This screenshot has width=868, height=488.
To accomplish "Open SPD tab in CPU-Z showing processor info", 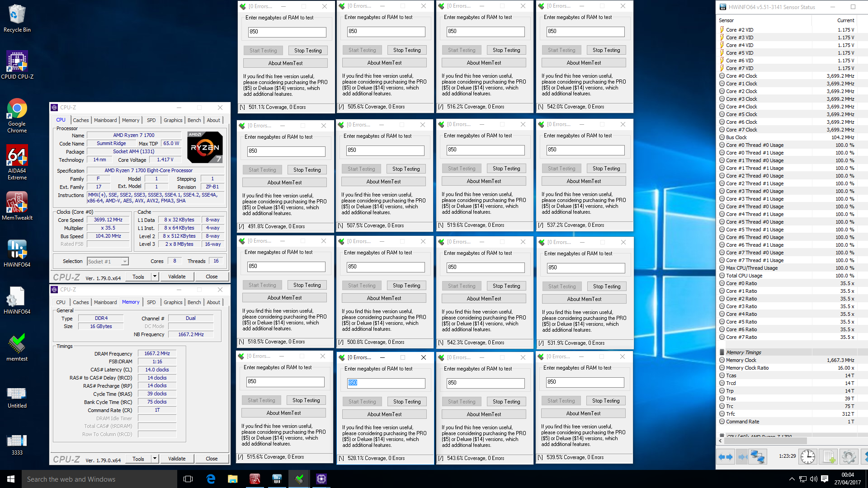I will tap(151, 120).
